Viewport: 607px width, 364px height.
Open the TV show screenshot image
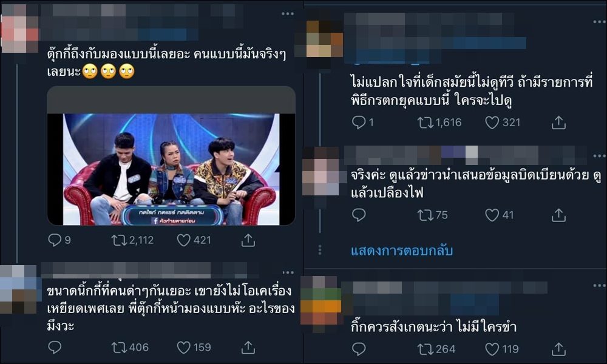[x=171, y=169]
